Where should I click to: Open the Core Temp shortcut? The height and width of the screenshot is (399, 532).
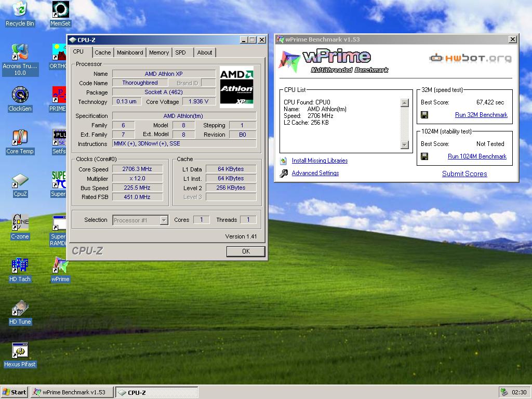[x=20, y=142]
